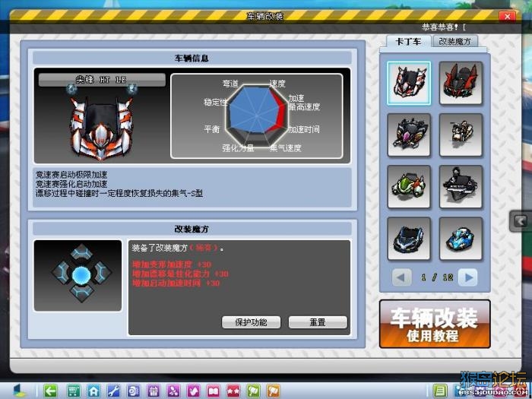The height and width of the screenshot is (399, 532).
Task: Click the green back arrow icon
Action: tap(50, 391)
